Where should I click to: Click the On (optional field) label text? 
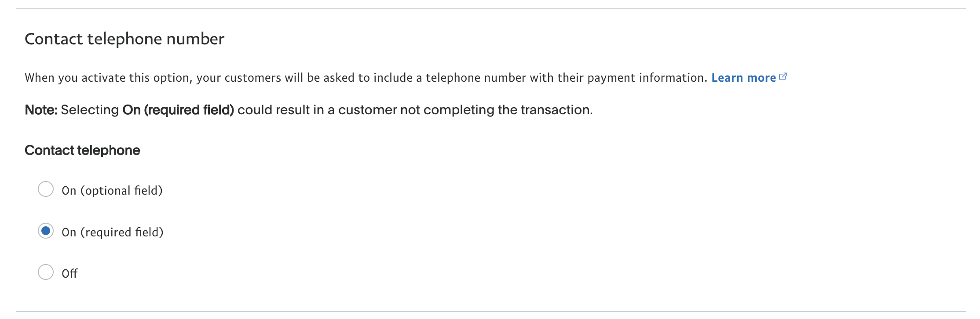112,191
